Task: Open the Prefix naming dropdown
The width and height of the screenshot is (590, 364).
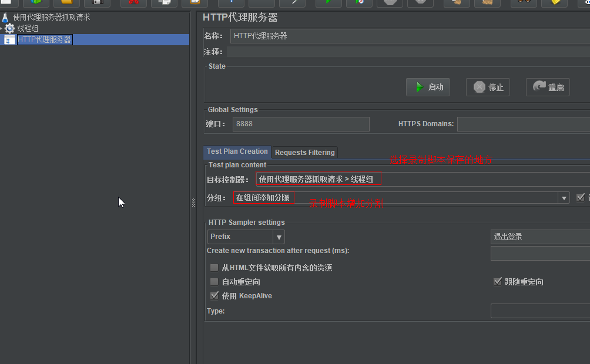Action: [x=279, y=237]
